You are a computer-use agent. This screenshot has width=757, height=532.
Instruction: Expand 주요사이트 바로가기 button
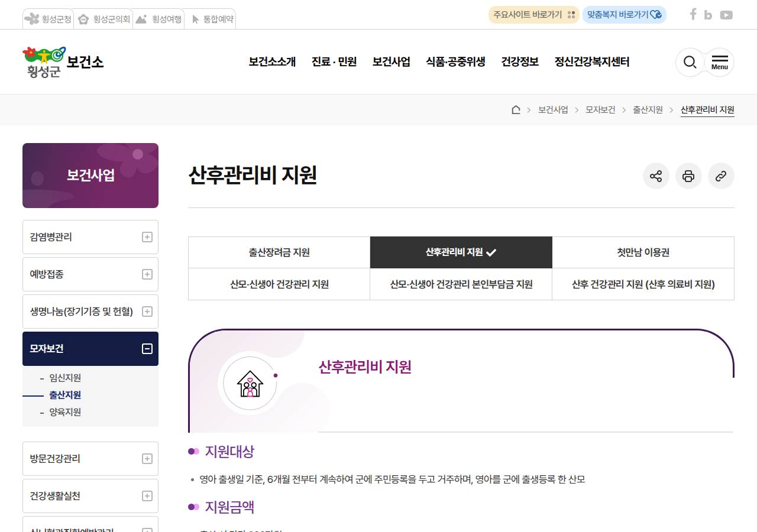(x=533, y=15)
